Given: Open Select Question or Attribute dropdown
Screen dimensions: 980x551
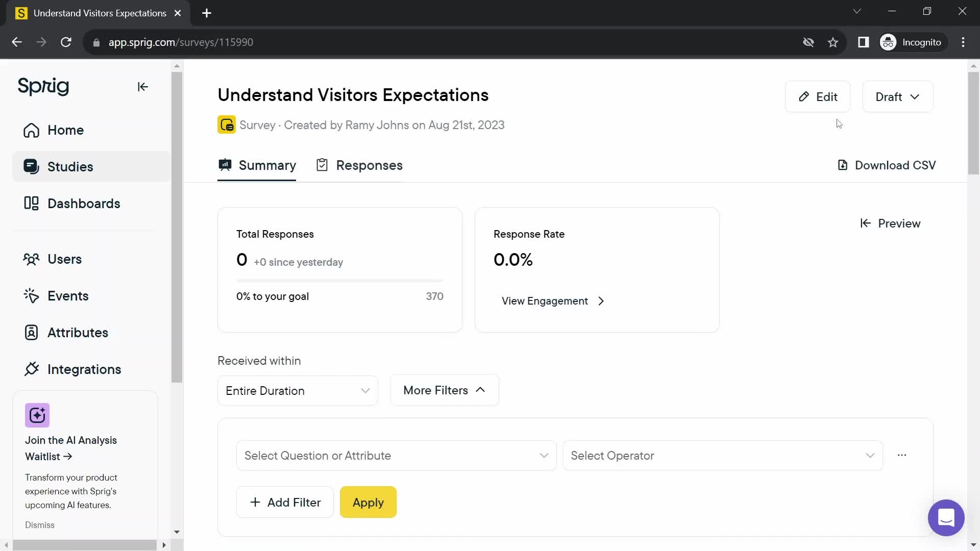Looking at the screenshot, I should [397, 456].
